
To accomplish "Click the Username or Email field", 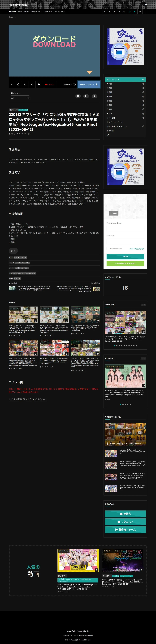I will point(125,229).
